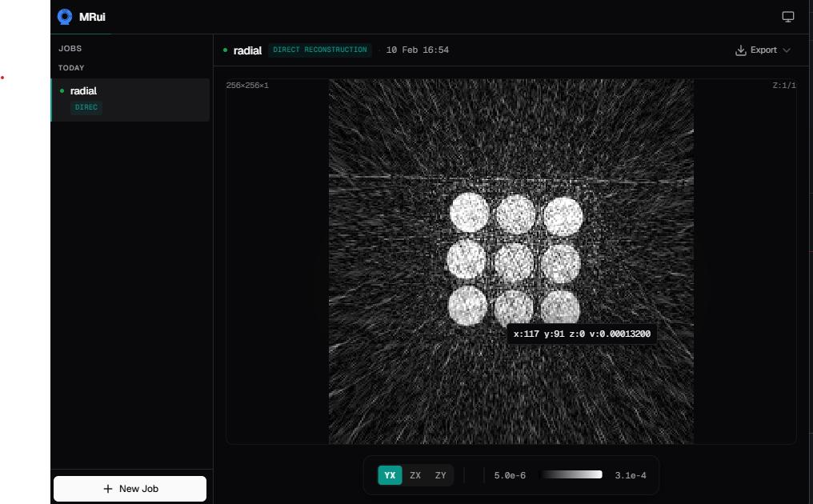813x504 pixels.
Task: Switch to YX view orientation
Action: 390,475
